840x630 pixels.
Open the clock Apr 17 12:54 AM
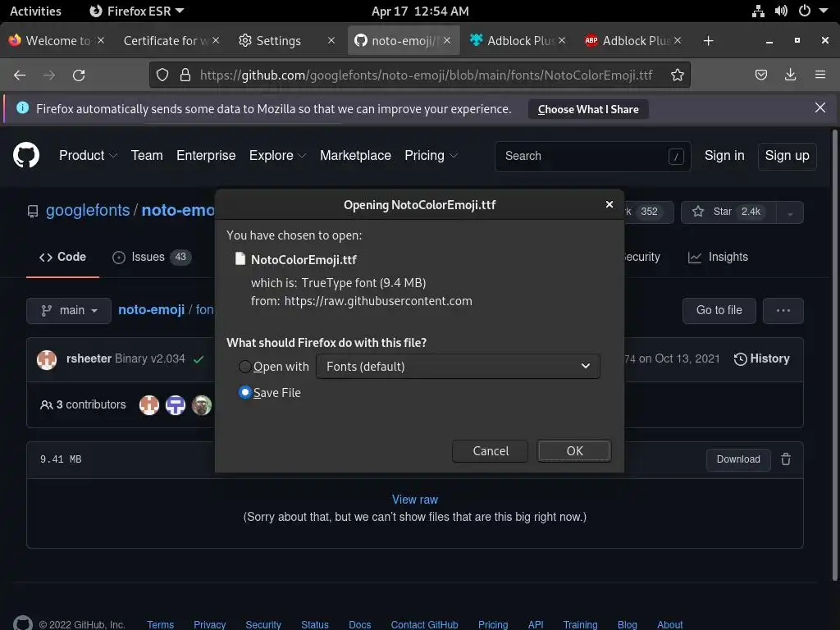[420, 11]
